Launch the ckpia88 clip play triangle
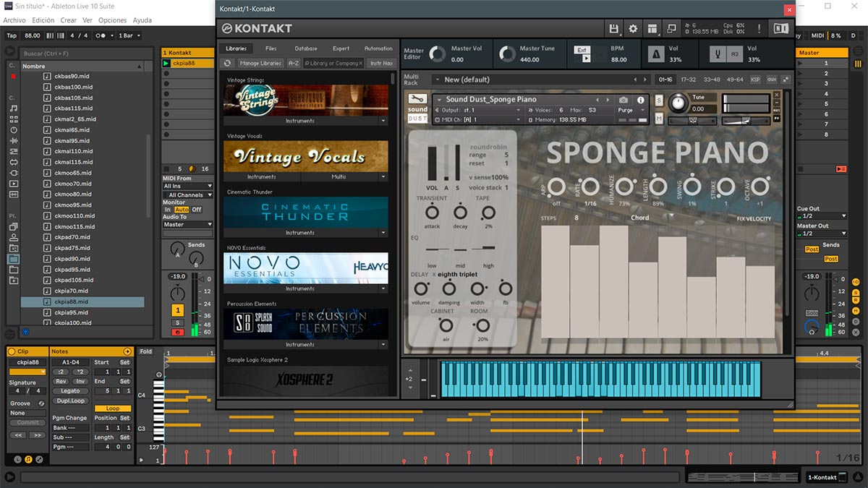Image resolution: width=868 pixels, height=488 pixels. tap(166, 64)
